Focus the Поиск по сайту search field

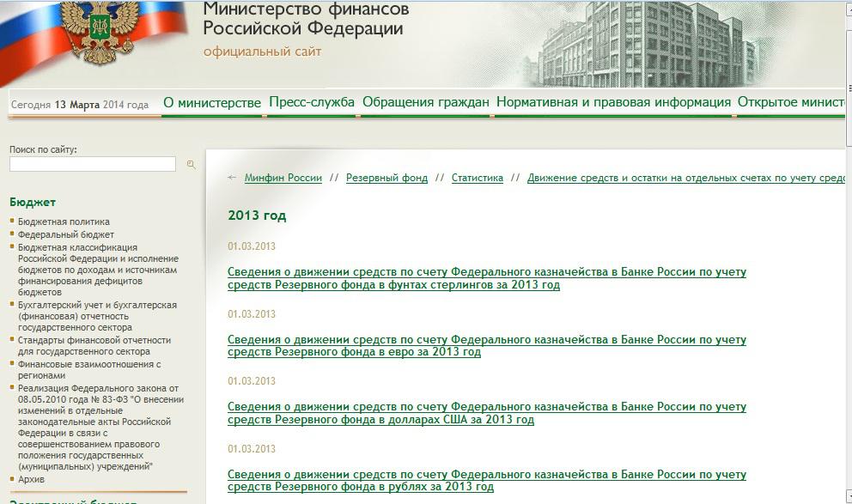[x=93, y=164]
